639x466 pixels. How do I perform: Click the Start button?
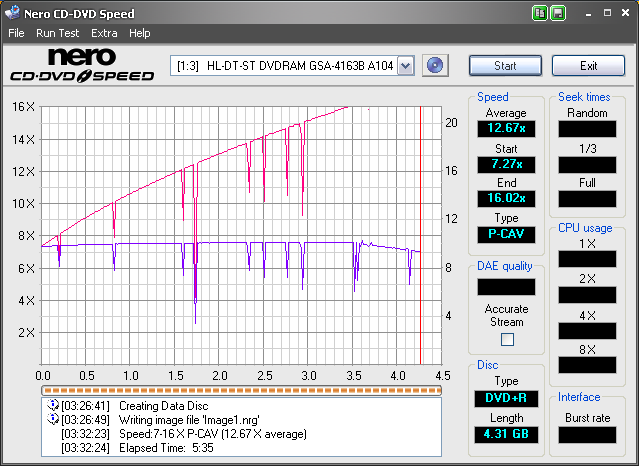505,66
